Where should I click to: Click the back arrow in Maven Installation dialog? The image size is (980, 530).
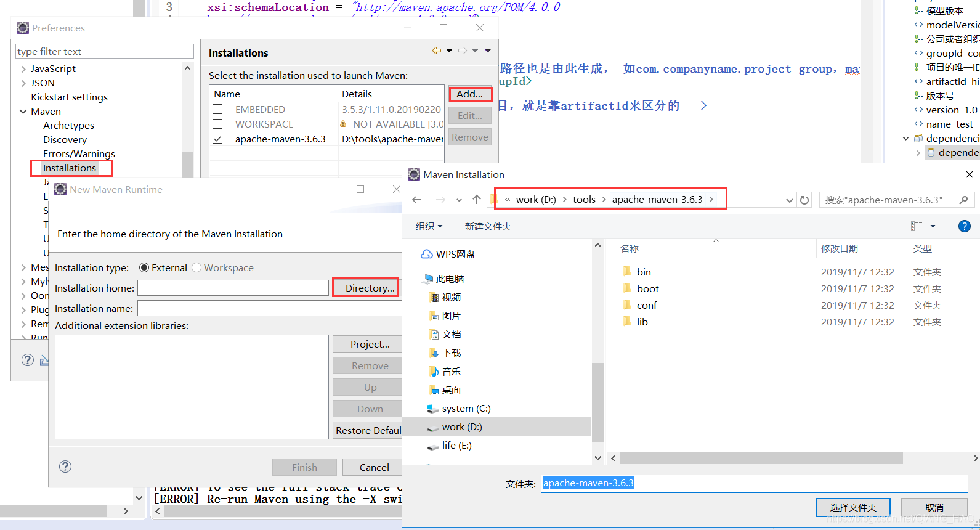tap(417, 200)
